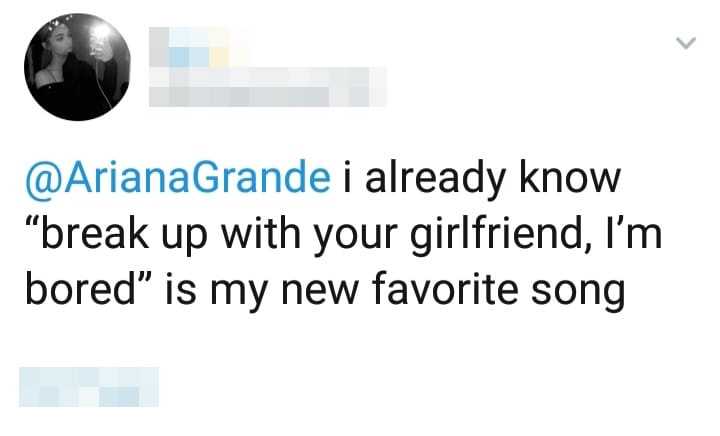Show more actions via the gray chevron

pyautogui.click(x=685, y=43)
